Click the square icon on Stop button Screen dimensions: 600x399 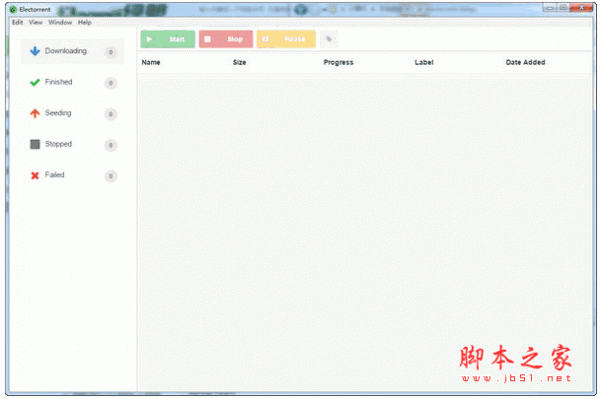point(207,39)
